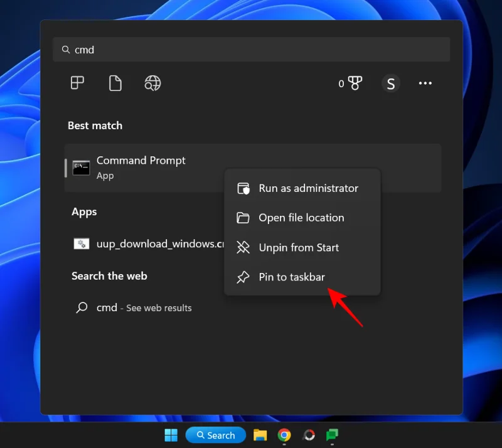The height and width of the screenshot is (448, 502).
Task: Open File Explorer from taskbar
Action: coord(260,434)
